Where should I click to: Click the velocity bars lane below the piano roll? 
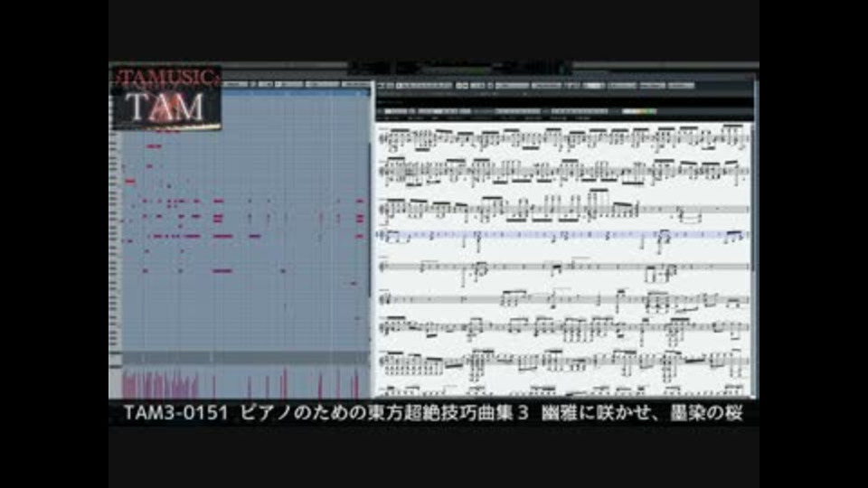(x=246, y=381)
